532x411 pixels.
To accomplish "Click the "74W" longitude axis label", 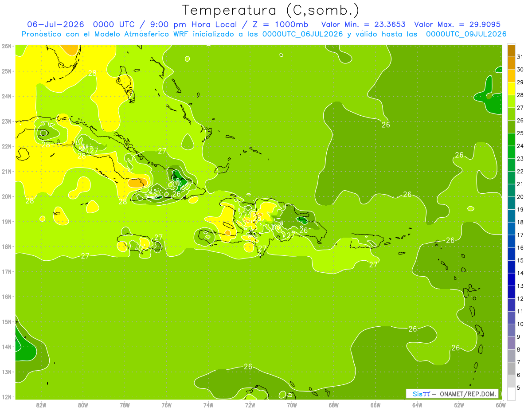I will point(208,405).
